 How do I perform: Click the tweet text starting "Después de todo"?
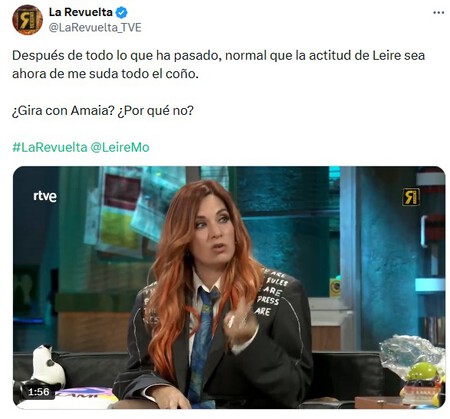pos(218,64)
